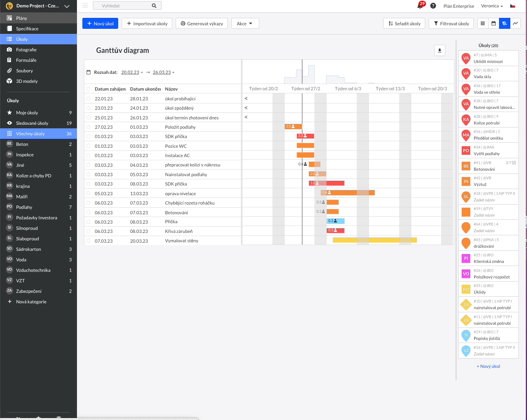Switch to calendar view icon
Viewport: 527px width, 420px height.
point(494,24)
